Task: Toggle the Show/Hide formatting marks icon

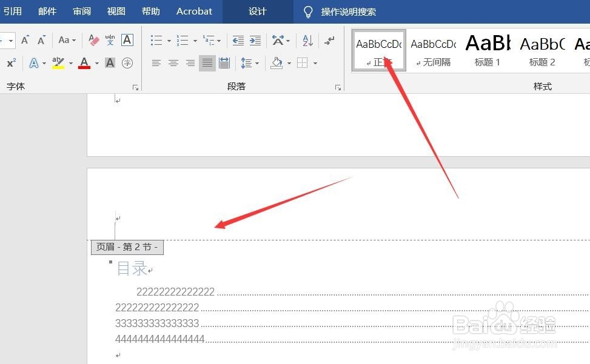Action: point(330,41)
